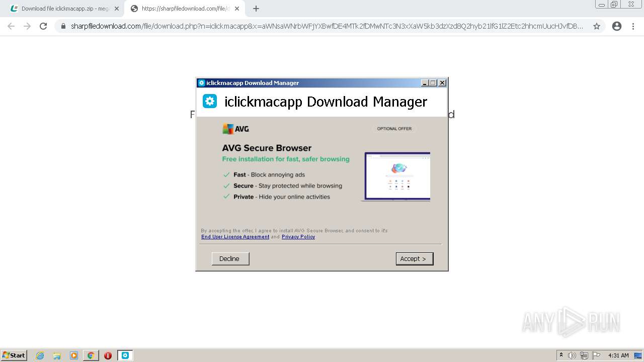Open the Privacy Policy link
Screen dimensions: 644x362
[298, 237]
